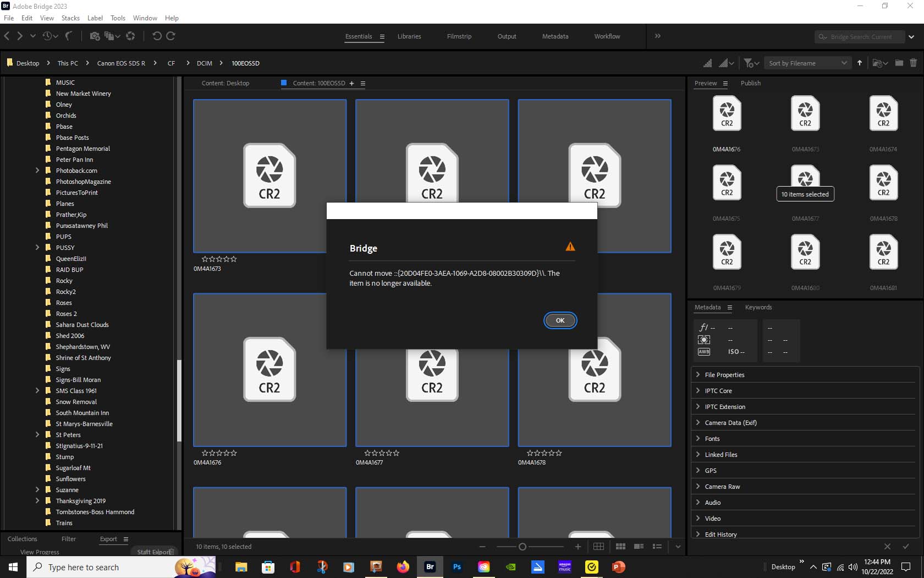Expand the Thanksgiving 2019 folder
924x578 pixels.
click(x=37, y=501)
